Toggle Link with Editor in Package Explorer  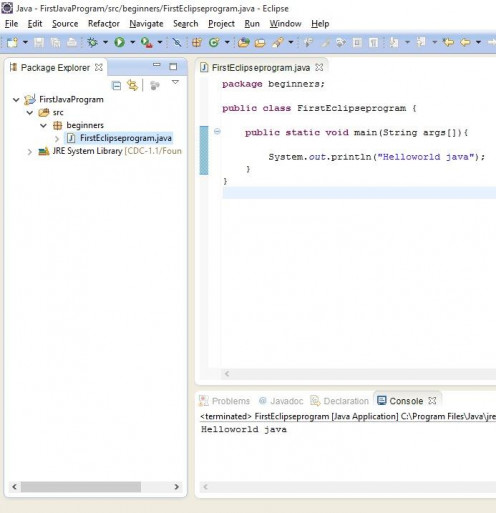tap(132, 86)
